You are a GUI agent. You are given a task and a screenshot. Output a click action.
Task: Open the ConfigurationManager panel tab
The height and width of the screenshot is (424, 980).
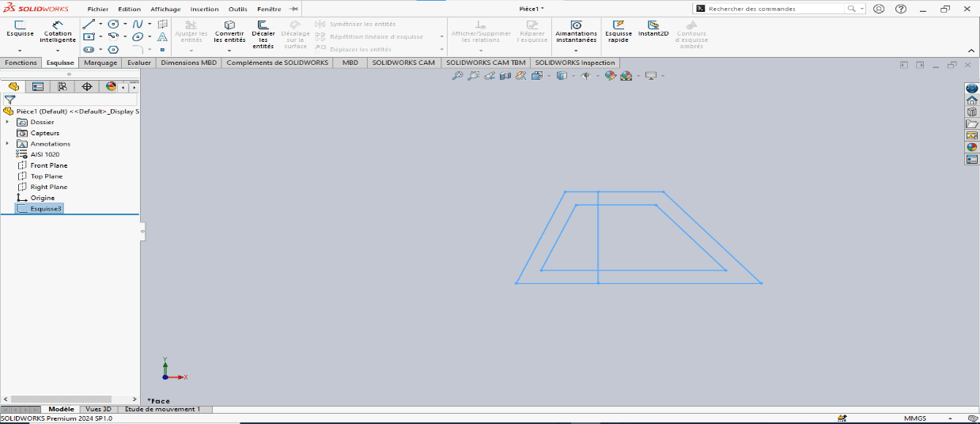pos(62,87)
